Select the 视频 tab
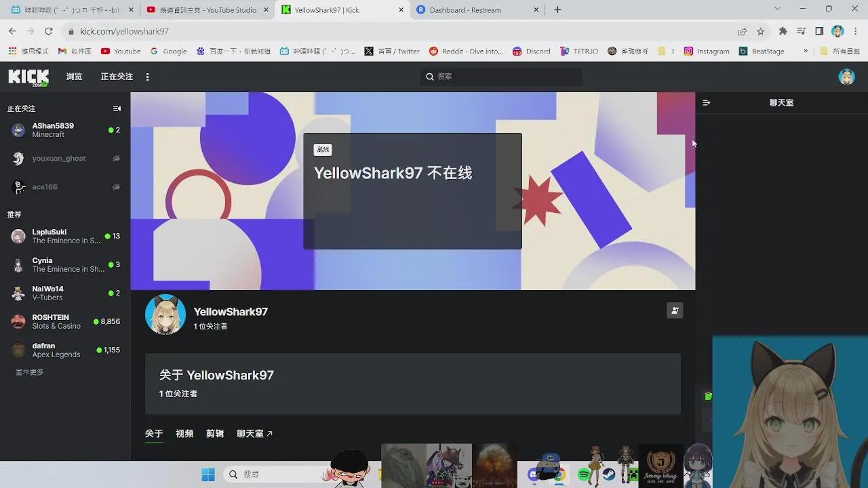 click(184, 434)
